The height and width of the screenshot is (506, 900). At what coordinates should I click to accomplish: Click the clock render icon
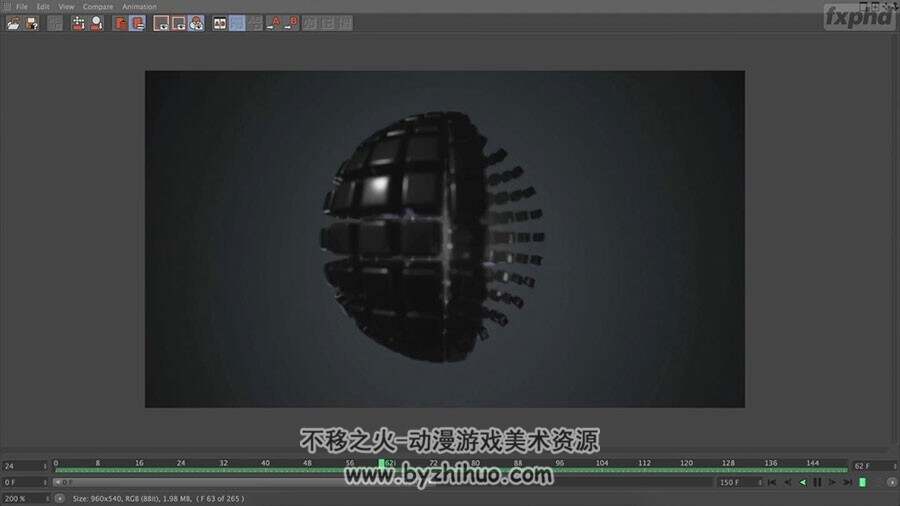pos(96,23)
